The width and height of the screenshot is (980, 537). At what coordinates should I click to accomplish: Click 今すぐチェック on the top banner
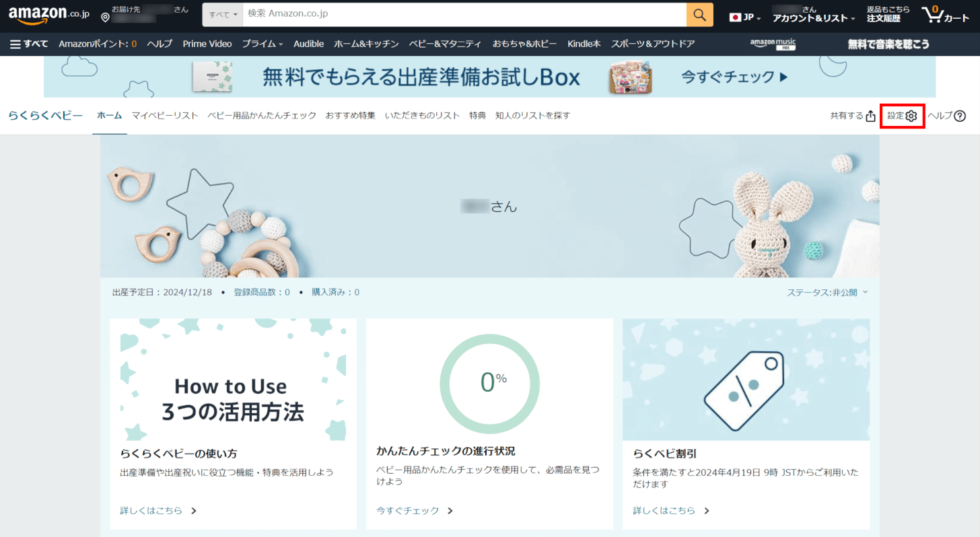734,77
